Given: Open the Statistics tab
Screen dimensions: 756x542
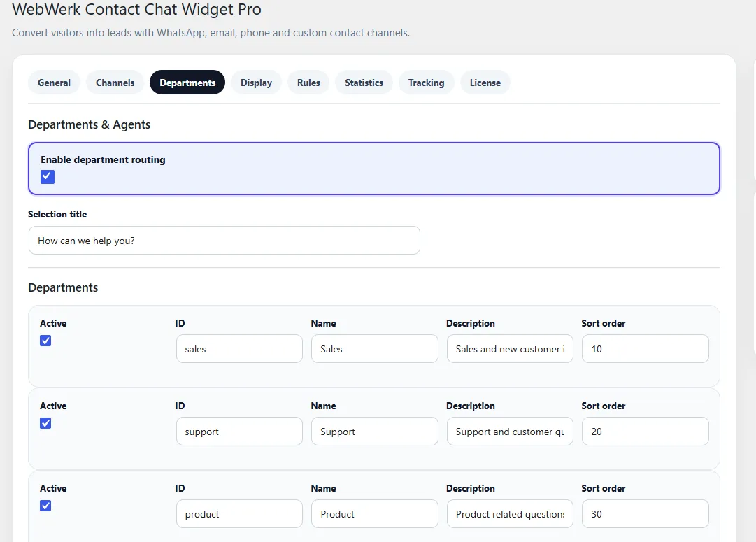Looking at the screenshot, I should tap(364, 83).
